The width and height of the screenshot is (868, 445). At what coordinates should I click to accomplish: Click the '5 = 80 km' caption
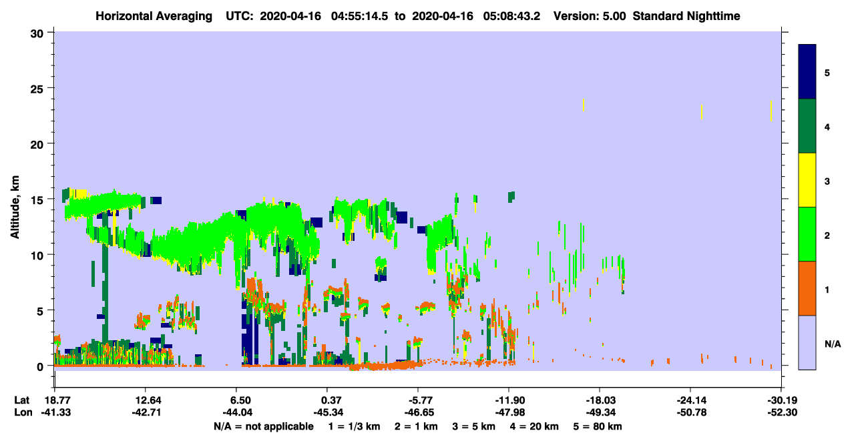pos(598,426)
